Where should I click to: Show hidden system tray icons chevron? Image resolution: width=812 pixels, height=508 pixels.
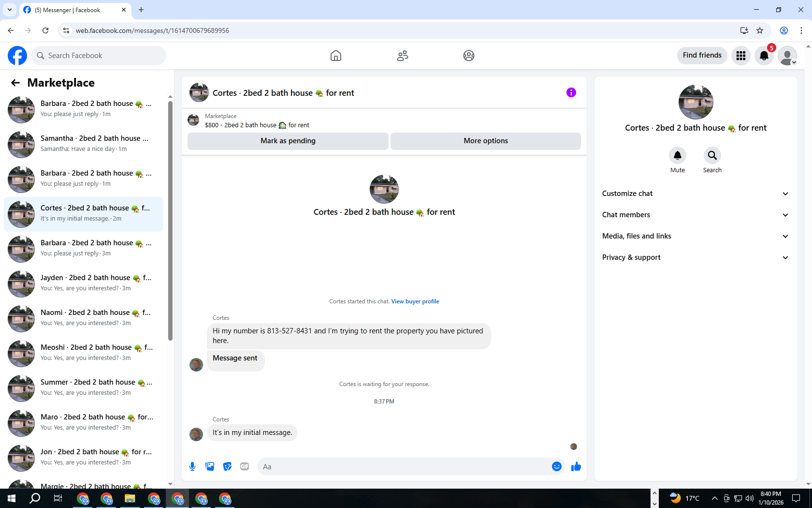(715, 498)
